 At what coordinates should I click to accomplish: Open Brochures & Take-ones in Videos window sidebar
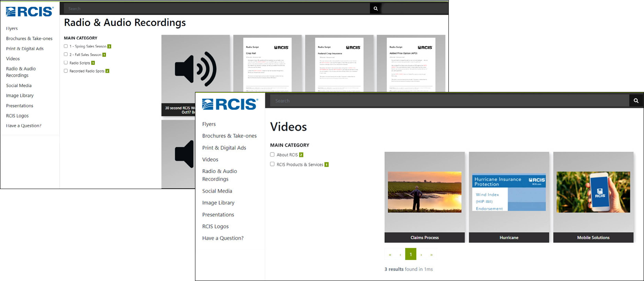229,136
